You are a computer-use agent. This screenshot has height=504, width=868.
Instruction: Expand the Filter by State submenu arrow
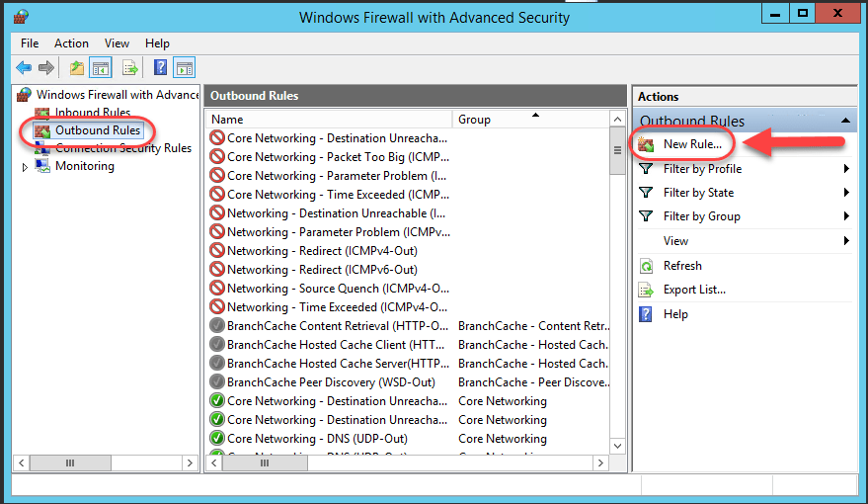(846, 193)
